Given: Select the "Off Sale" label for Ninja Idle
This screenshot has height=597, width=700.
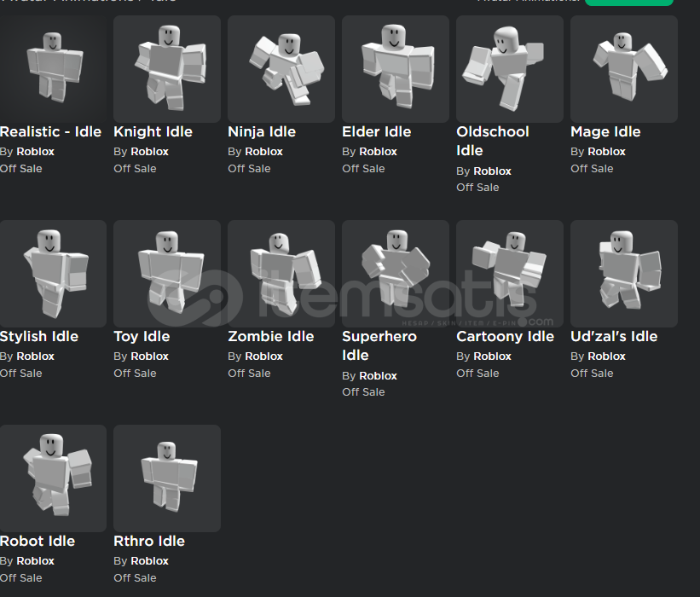Looking at the screenshot, I should click(x=250, y=169).
